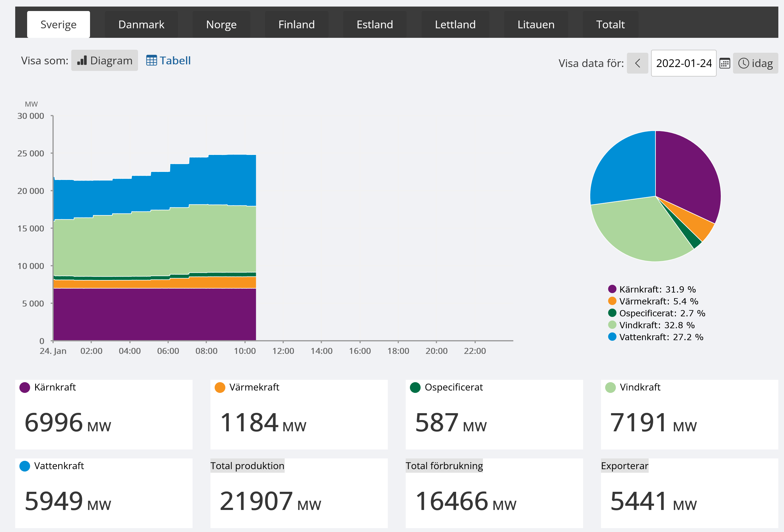Click the 21907 MW production value
784x532 pixels.
coord(271,501)
